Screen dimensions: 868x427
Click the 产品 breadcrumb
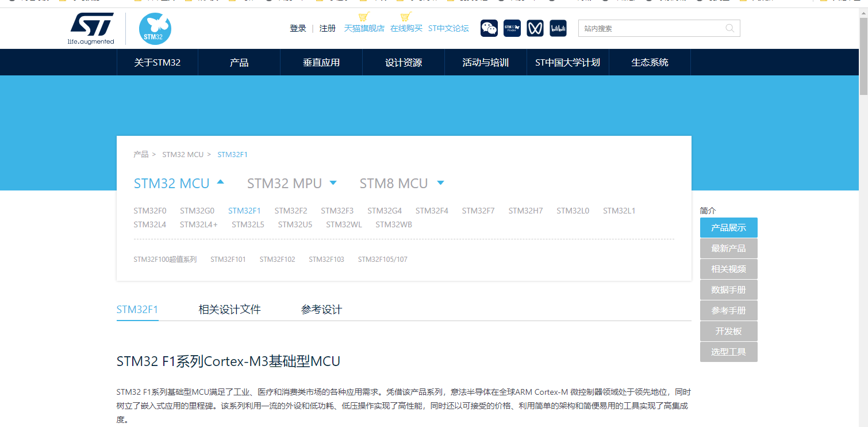(141, 154)
